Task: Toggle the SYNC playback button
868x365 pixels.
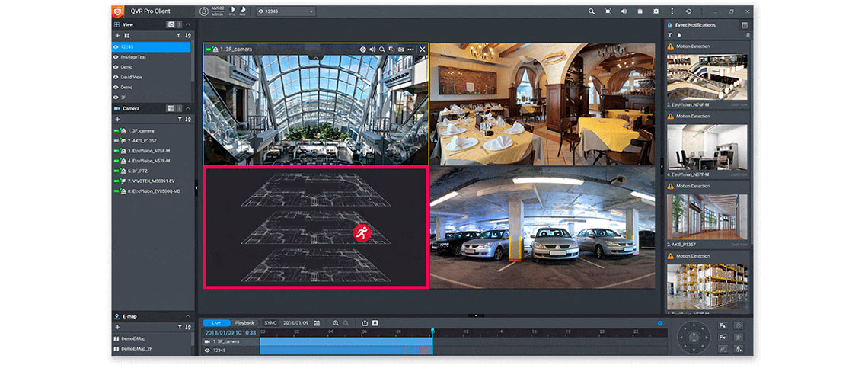Action: tap(270, 323)
